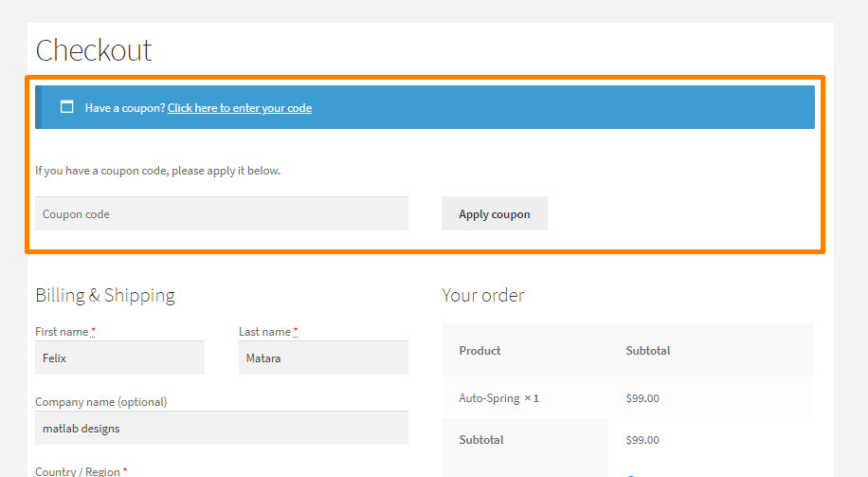Viewport: 868px width, 477px height.
Task: Select the First name field containing Felix
Action: tap(119, 358)
